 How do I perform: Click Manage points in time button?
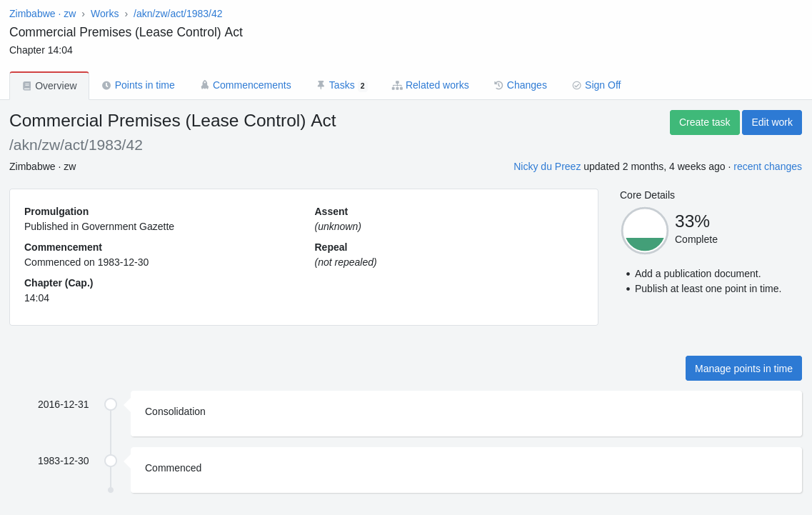[x=743, y=369]
